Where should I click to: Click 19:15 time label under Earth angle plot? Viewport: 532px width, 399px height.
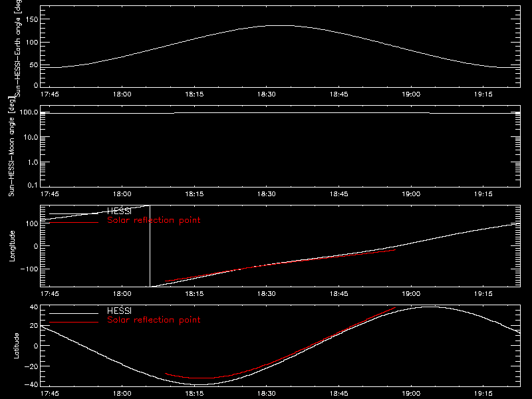(x=483, y=94)
